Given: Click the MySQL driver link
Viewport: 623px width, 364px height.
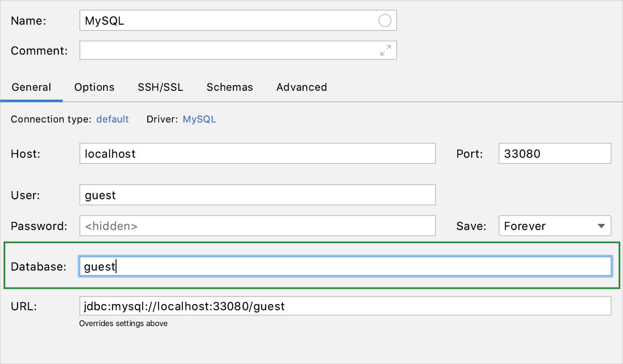Looking at the screenshot, I should (x=199, y=119).
